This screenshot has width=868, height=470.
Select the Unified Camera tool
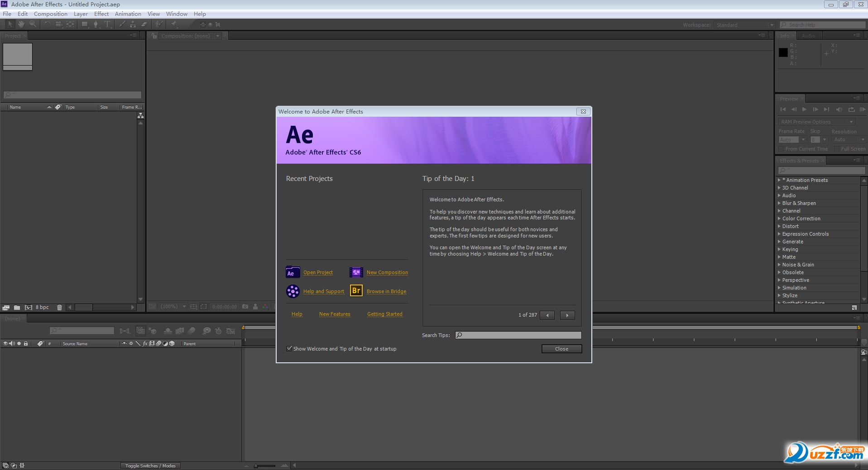(58, 24)
